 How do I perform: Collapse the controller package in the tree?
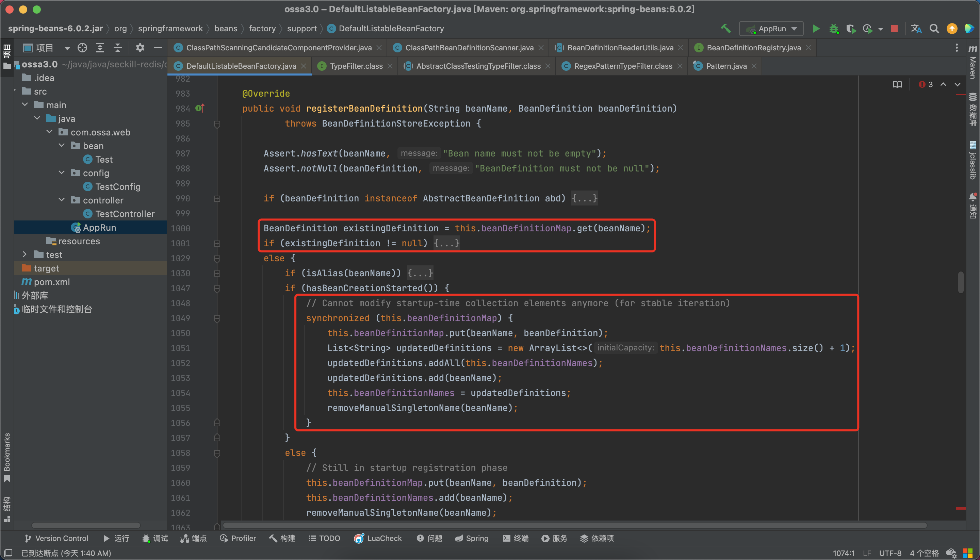[x=62, y=200]
